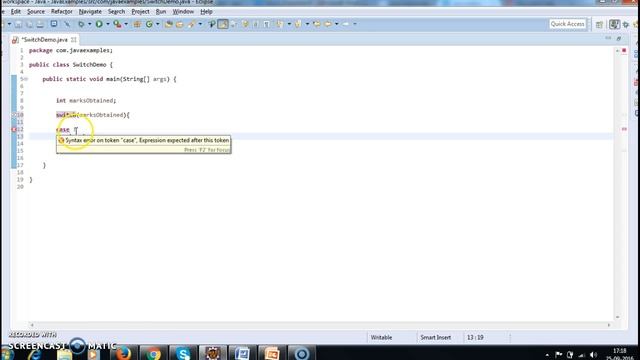Open the Navigate menu
640x360 pixels.
[90, 11]
